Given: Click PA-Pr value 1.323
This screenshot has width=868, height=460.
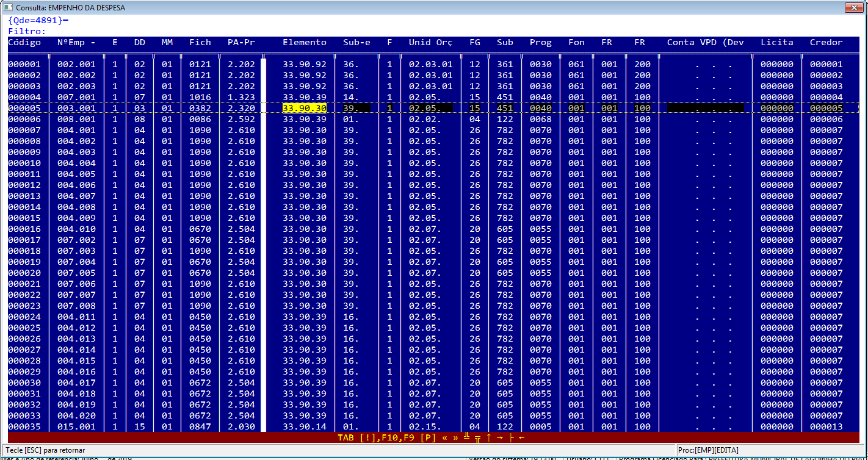Looking at the screenshot, I should click(241, 98).
